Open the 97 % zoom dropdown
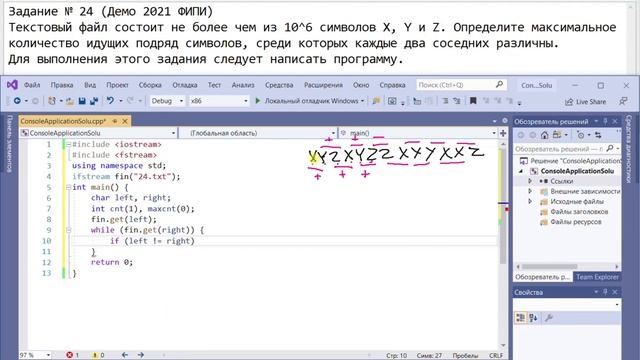 (x=36, y=355)
